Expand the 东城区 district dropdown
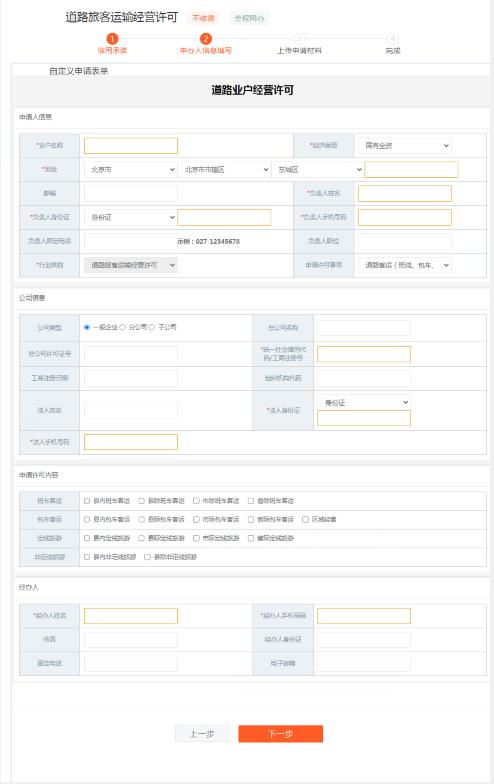The width and height of the screenshot is (494, 784). (x=318, y=170)
